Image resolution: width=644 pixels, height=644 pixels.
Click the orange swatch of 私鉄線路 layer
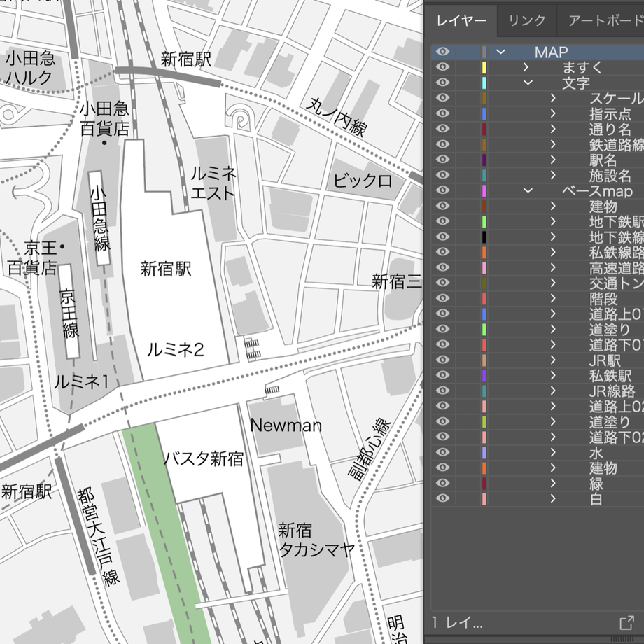tap(484, 252)
